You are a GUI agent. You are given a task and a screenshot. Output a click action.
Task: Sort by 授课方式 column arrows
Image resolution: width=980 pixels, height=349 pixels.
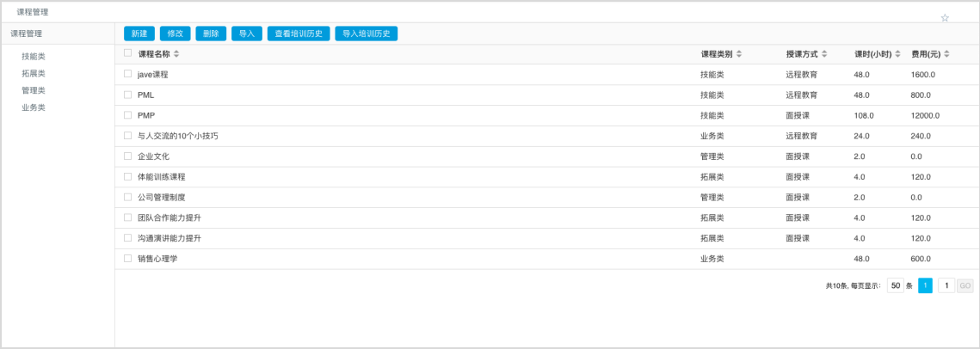(x=824, y=54)
